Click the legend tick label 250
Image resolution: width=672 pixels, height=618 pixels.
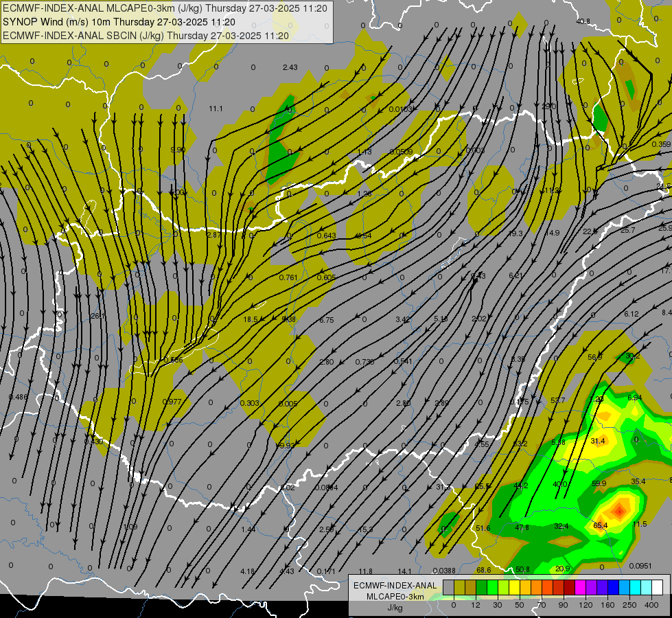pyautogui.click(x=629, y=605)
